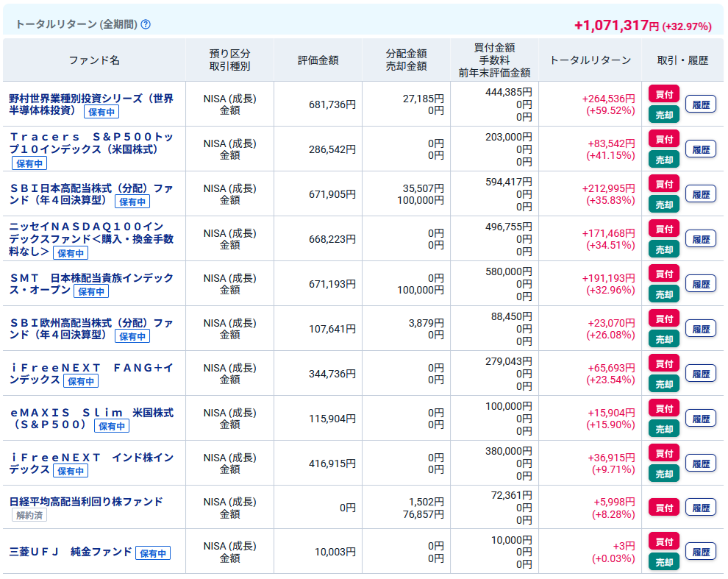
Task: Buy the SBI日本高配当株式 fund
Action: 664,185
